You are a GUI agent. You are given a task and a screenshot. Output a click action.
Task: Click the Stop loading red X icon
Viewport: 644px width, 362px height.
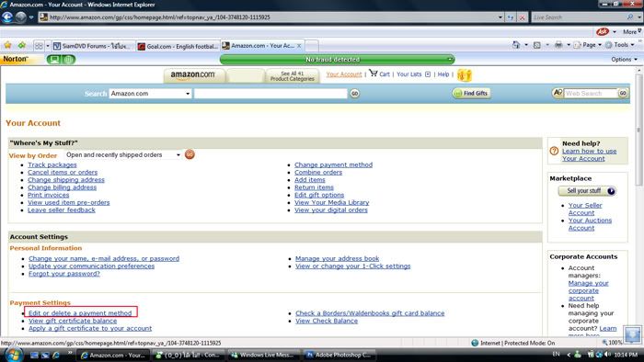coord(522,17)
